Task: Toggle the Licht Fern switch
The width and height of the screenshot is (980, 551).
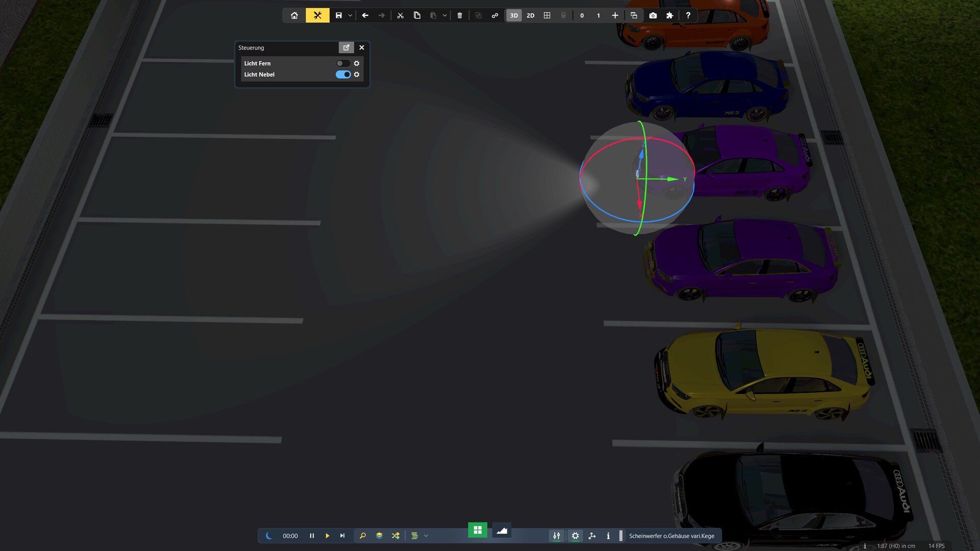Action: (342, 63)
